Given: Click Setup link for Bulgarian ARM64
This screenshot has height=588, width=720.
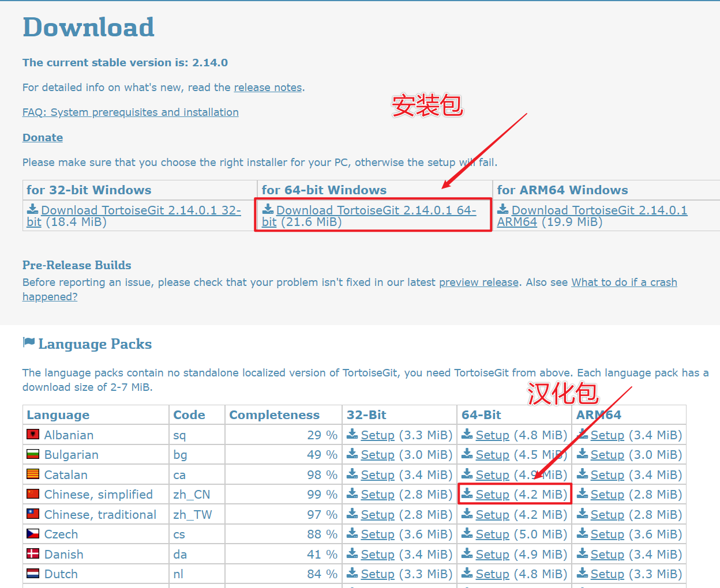Looking at the screenshot, I should click(607, 455).
